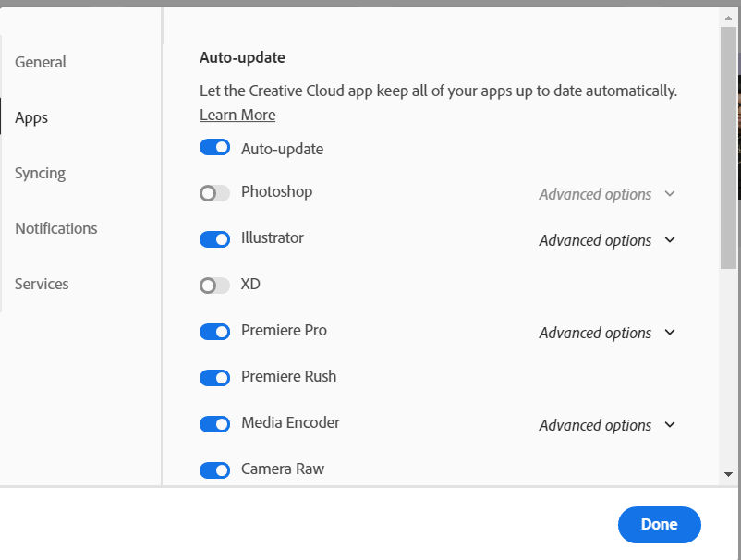This screenshot has height=560, width=741.
Task: Toggle Media Encoder auto-update off
Action: point(214,424)
